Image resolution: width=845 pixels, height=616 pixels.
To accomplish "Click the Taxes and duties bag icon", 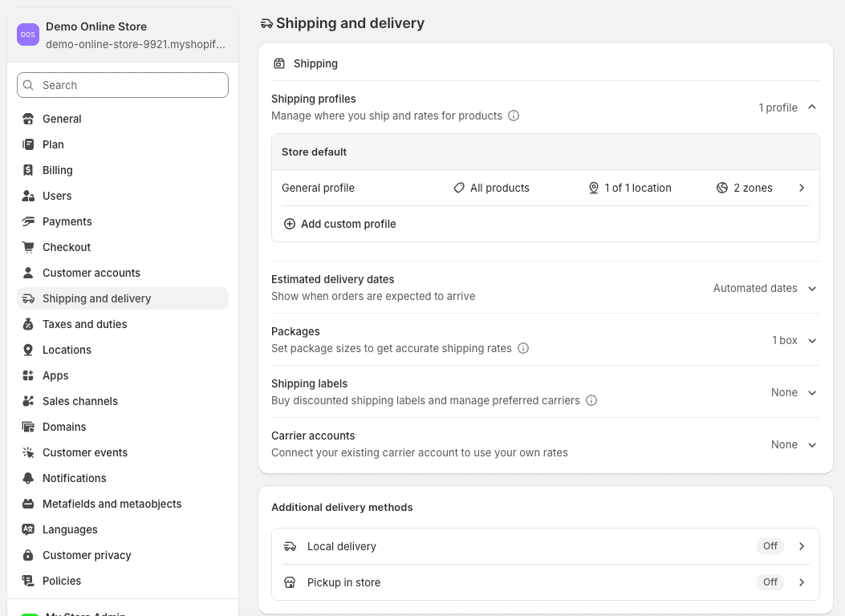I will 28,324.
